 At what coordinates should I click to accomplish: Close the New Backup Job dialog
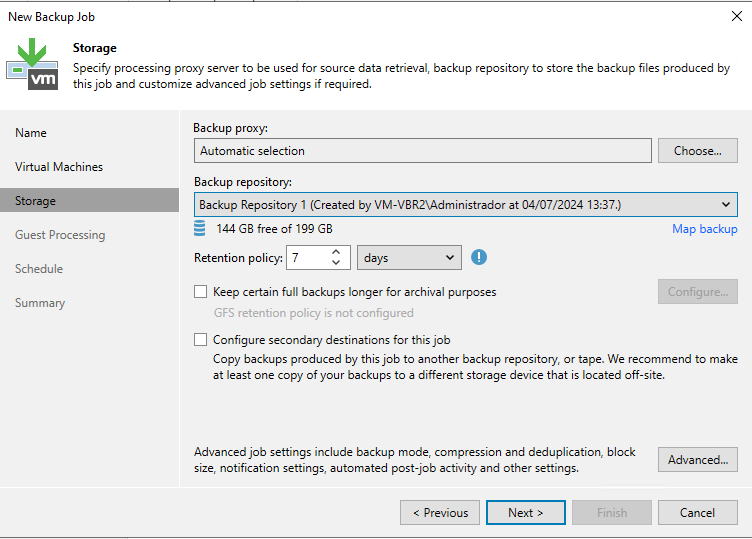[737, 16]
